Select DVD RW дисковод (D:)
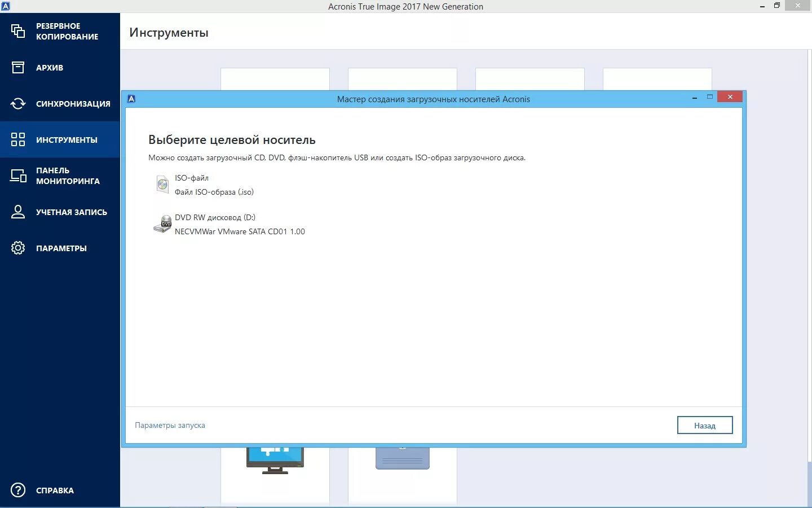Viewport: 812px width, 508px height. [215, 217]
